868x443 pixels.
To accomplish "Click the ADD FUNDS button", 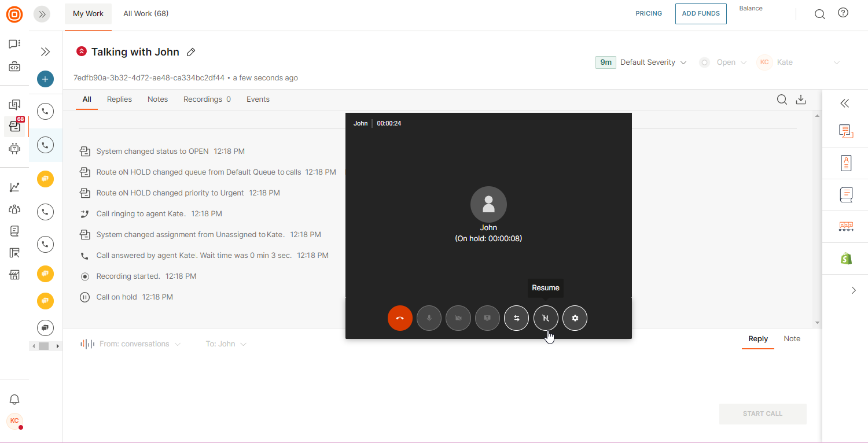I will click(x=700, y=14).
